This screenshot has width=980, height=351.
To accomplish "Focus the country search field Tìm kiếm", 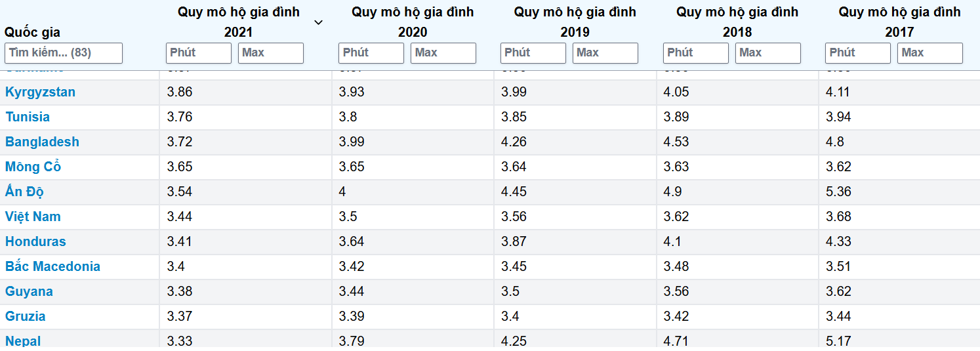I will (64, 53).
